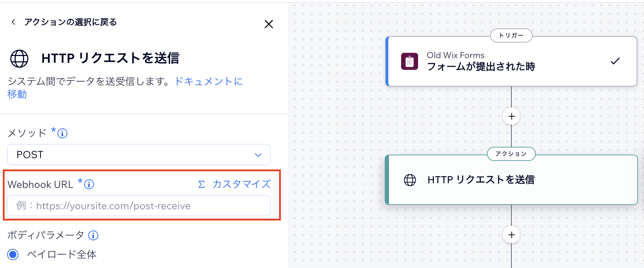The height and width of the screenshot is (268, 644).
Task: Click the sigma icon by カスタマイズ
Action: [x=201, y=184]
